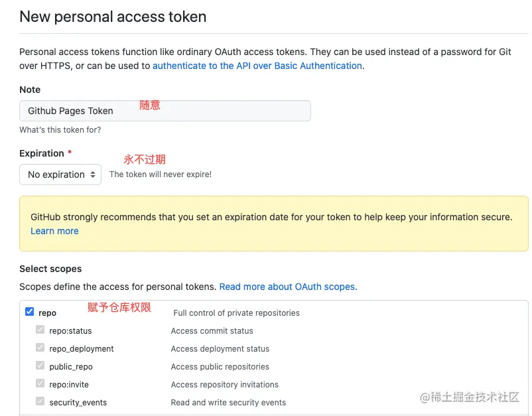Click the security_events scope label
The height and width of the screenshot is (416, 532).
tap(78, 403)
